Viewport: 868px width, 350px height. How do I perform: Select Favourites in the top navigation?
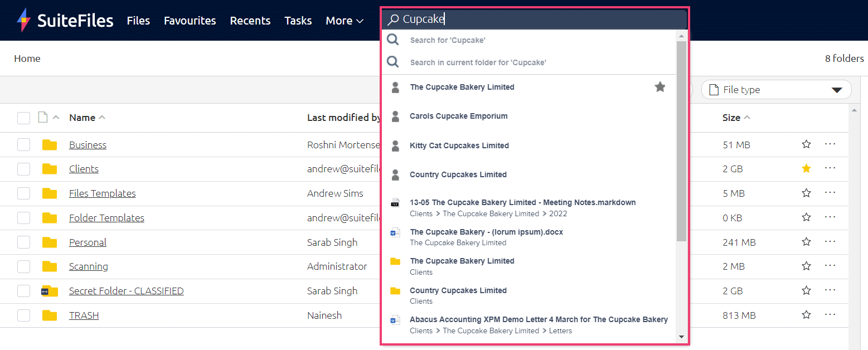tap(190, 21)
